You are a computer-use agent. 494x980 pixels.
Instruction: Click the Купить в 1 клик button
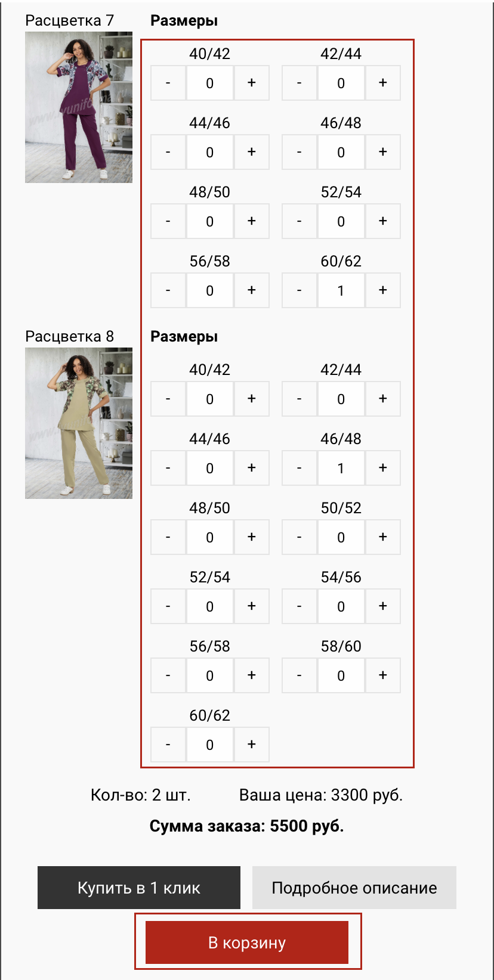tap(139, 888)
